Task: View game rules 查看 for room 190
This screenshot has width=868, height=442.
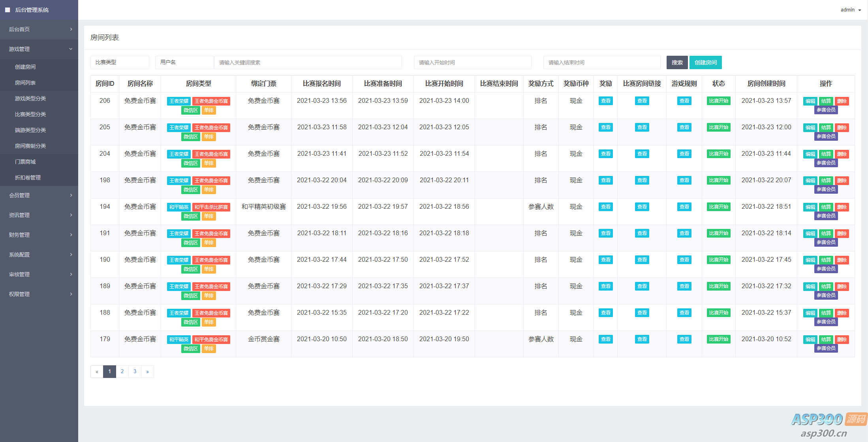Action: pyautogui.click(x=684, y=260)
